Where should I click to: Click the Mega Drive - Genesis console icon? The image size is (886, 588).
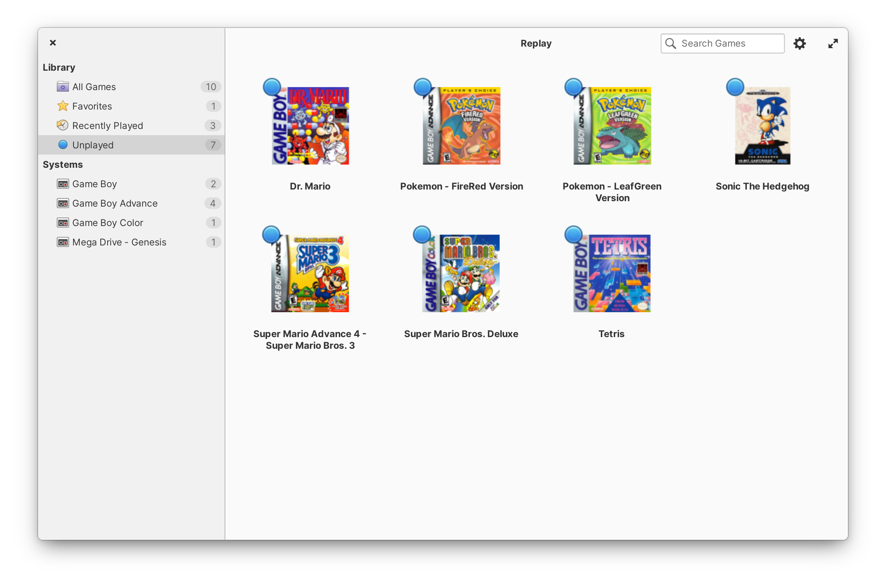(x=63, y=242)
